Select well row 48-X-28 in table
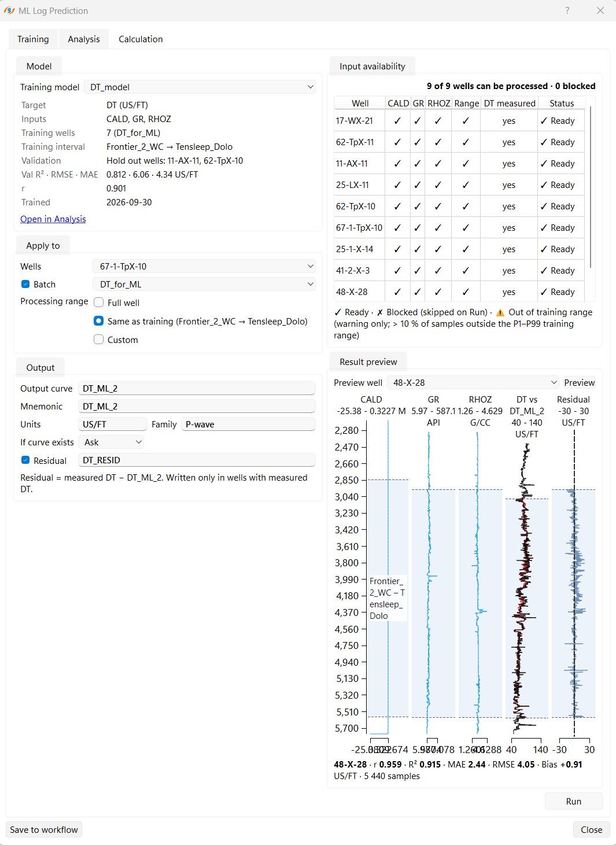 [x=459, y=291]
